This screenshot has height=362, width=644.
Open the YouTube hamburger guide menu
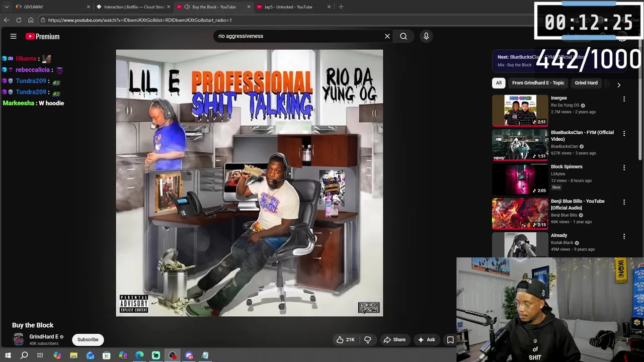14,36
